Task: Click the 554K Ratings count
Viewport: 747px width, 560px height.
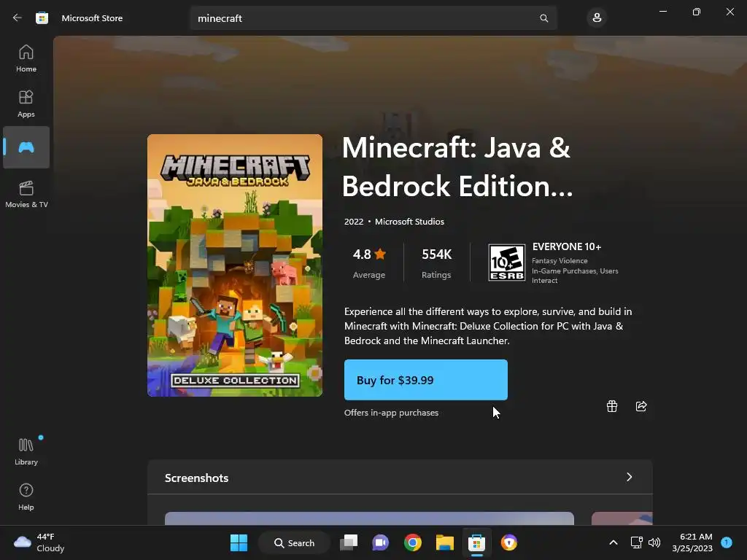Action: point(436,262)
